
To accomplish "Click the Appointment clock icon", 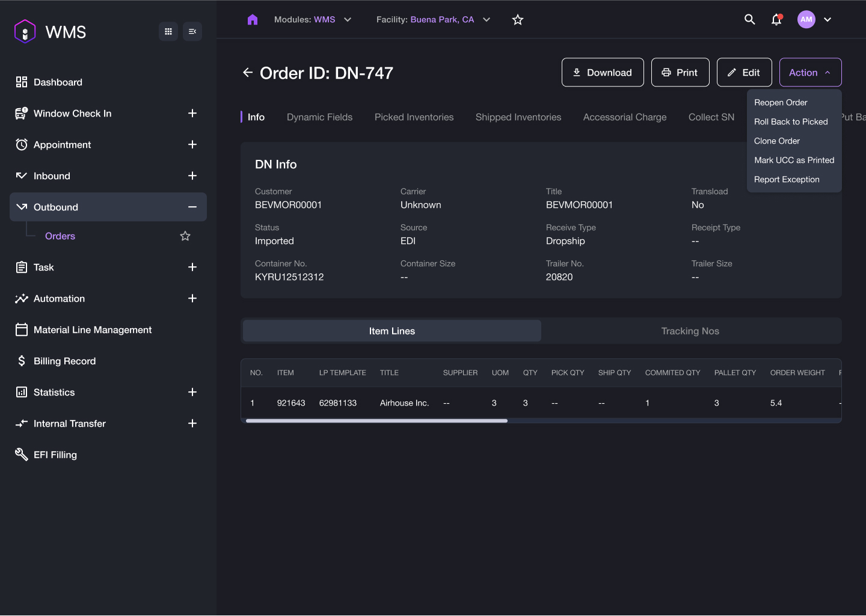I will (x=22, y=144).
